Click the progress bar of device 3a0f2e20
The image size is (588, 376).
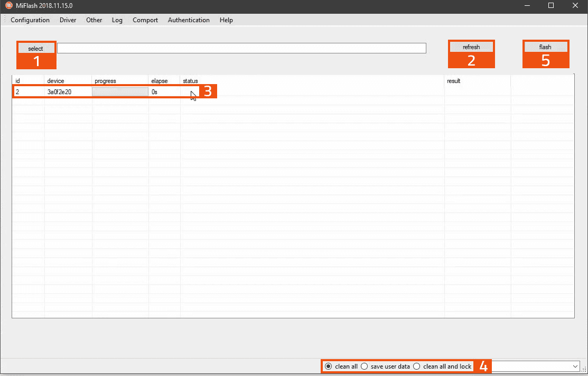[x=120, y=91]
